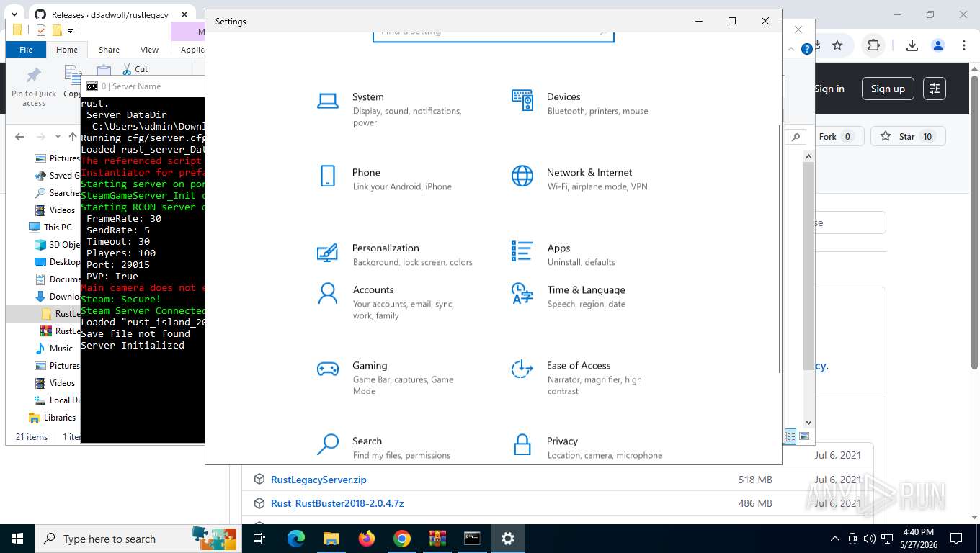Open WinRAR from the taskbar
The width and height of the screenshot is (980, 553).
coord(437,539)
